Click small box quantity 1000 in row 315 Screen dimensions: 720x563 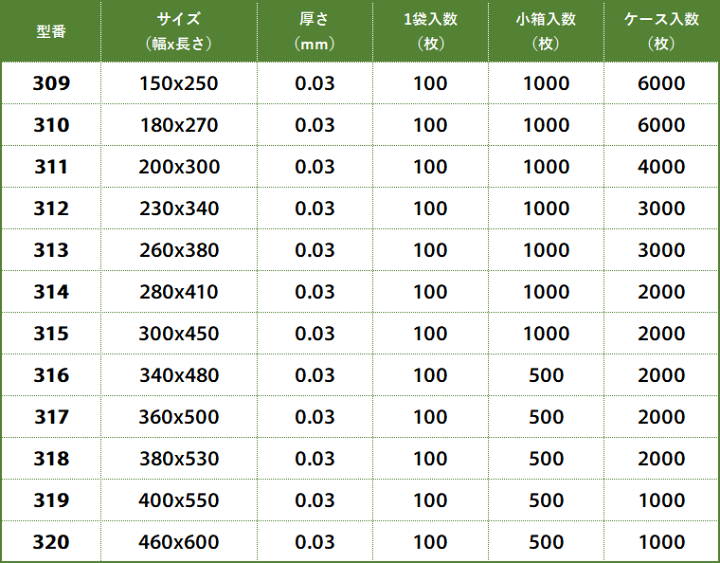pyautogui.click(x=546, y=333)
